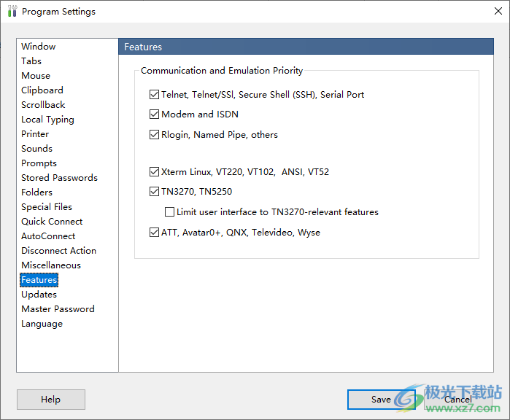Open the Tabs settings category
The height and width of the screenshot is (420, 510).
tap(31, 61)
